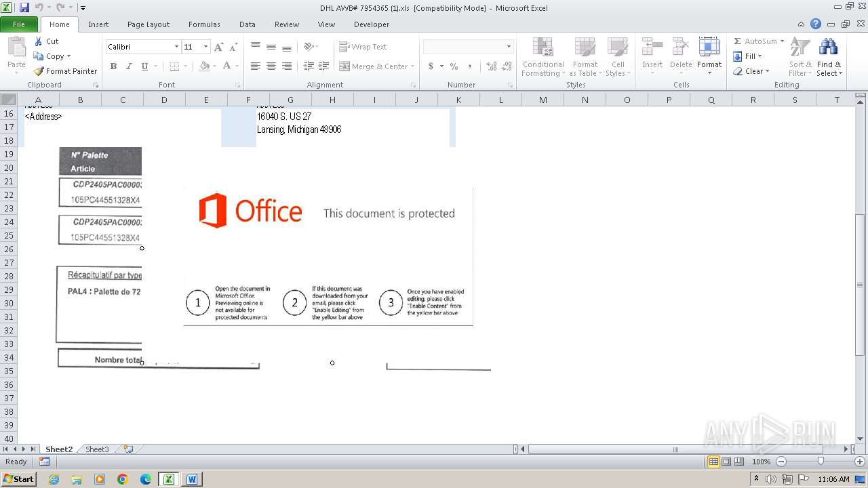The height and width of the screenshot is (488, 868).
Task: Switch to the Formulas tab
Action: point(204,24)
